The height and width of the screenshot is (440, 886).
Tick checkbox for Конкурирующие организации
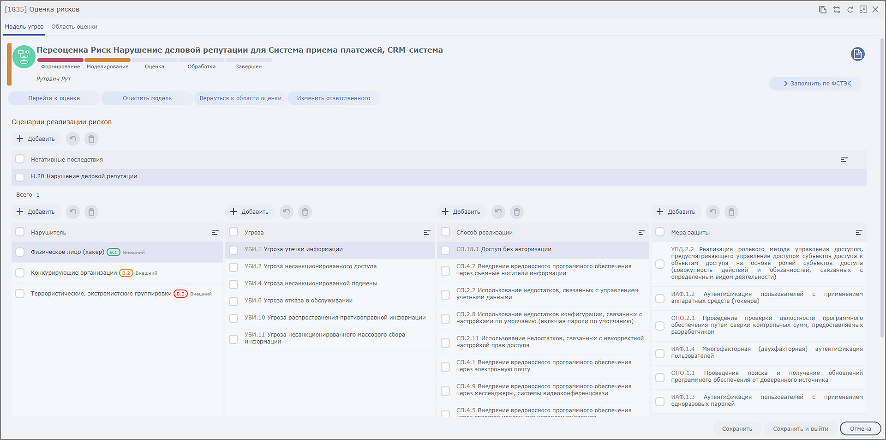pyautogui.click(x=20, y=272)
